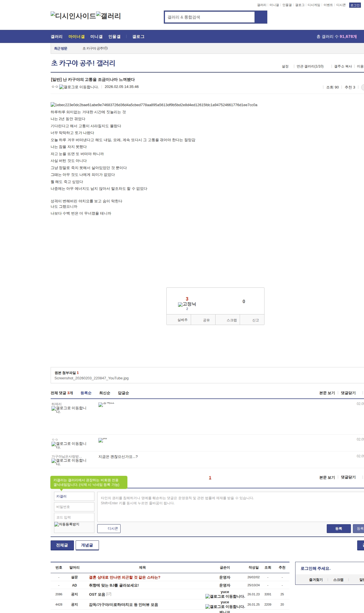Click 본문 보기 beside comment page number 1

click(327, 477)
